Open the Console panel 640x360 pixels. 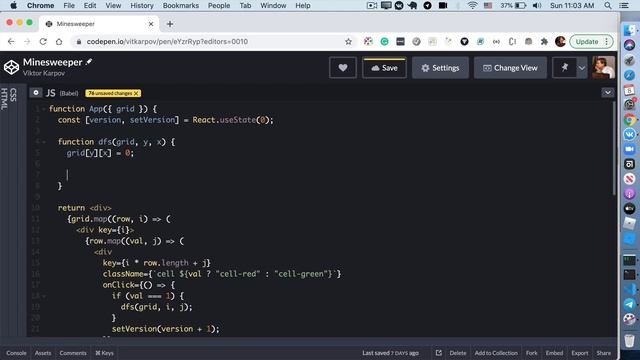tap(16, 353)
